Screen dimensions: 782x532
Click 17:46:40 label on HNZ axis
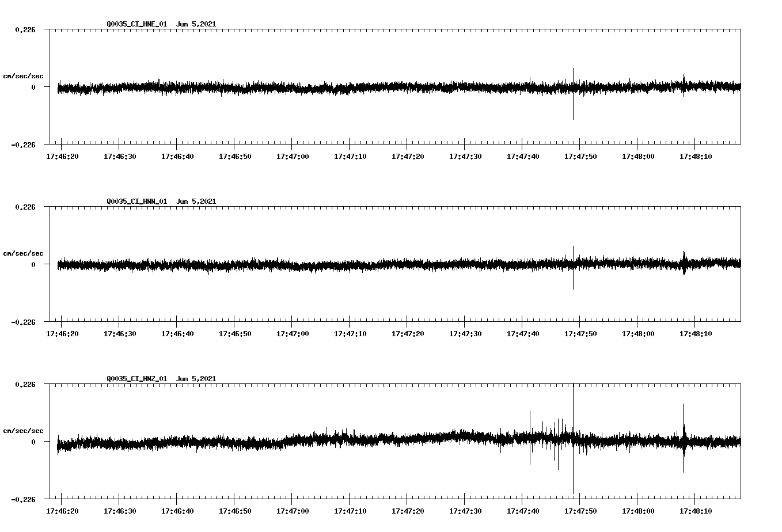tap(177, 511)
